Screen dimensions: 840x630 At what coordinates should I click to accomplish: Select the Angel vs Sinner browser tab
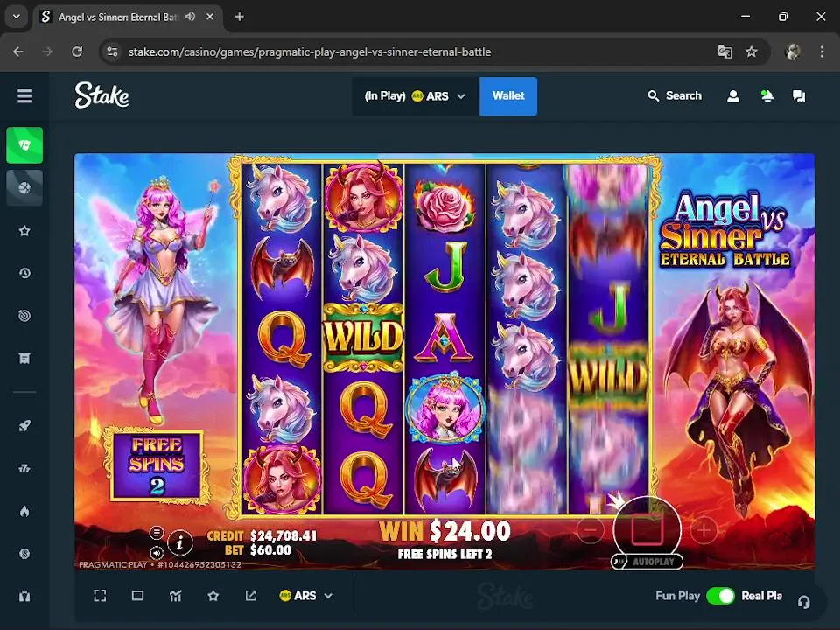click(129, 17)
